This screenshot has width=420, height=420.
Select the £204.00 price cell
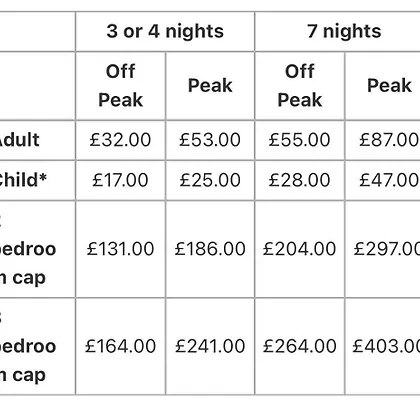pyautogui.click(x=300, y=249)
